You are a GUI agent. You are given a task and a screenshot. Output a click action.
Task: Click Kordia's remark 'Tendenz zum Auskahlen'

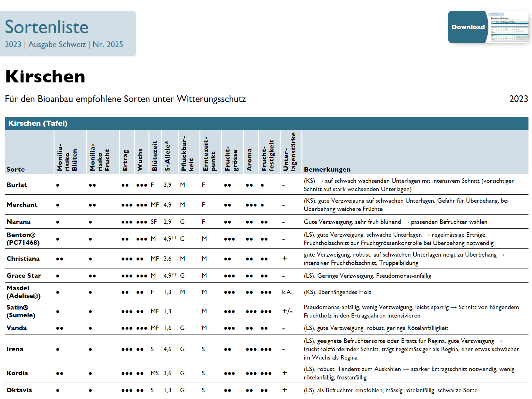[x=409, y=373]
